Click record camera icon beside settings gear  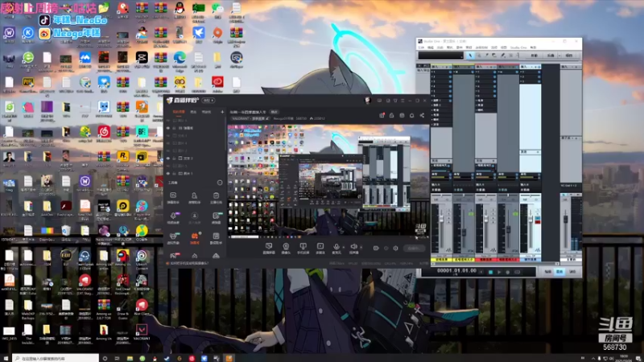pyautogui.click(x=376, y=249)
